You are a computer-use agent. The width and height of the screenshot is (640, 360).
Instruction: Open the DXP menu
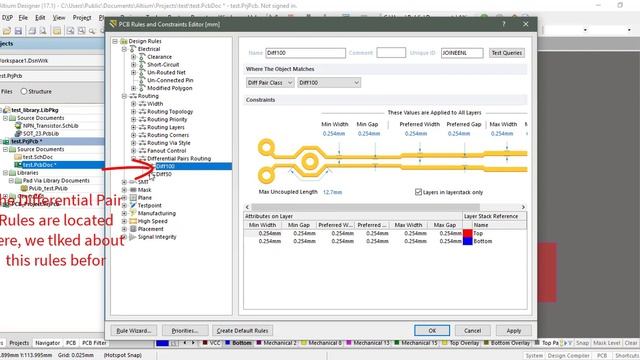pyautogui.click(x=7, y=18)
